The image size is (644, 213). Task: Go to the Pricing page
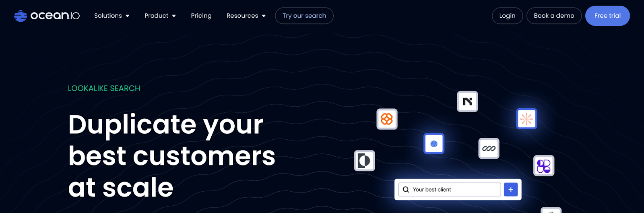click(201, 16)
